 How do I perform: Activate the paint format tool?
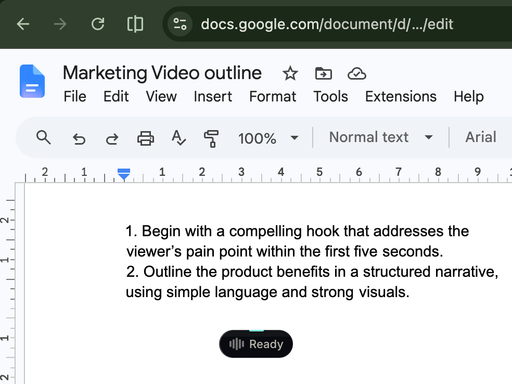211,138
